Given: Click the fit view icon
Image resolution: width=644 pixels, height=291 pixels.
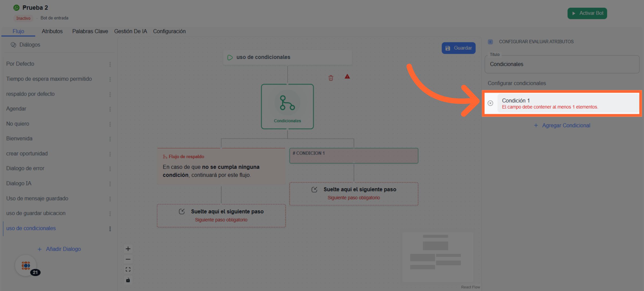Looking at the screenshot, I should [x=128, y=270].
